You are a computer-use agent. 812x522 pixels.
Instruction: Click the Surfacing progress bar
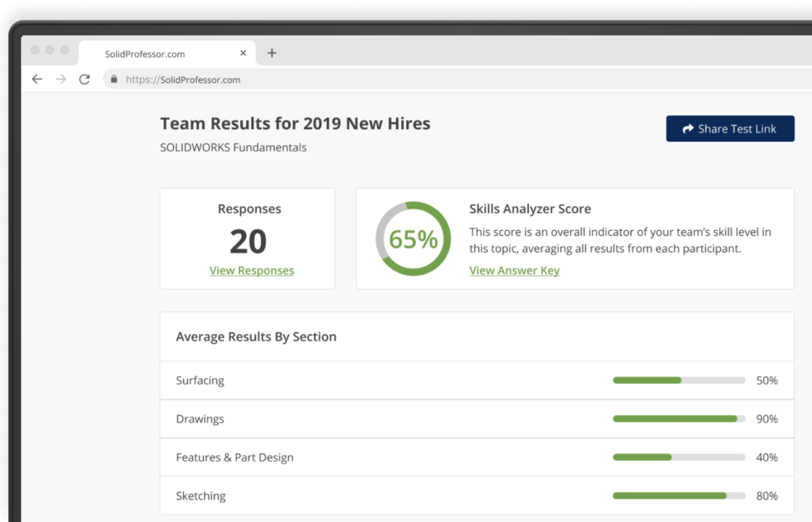(679, 380)
